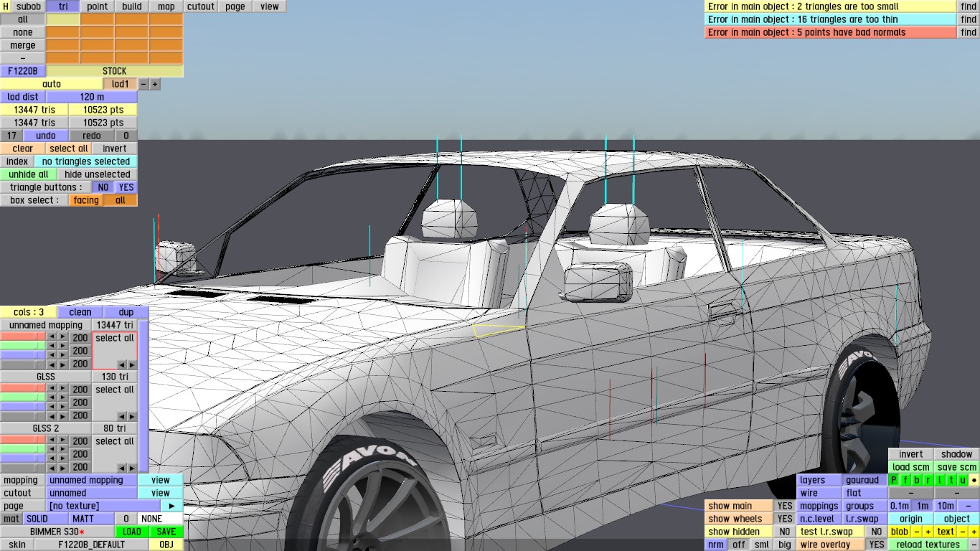The height and width of the screenshot is (551, 980).
Task: Open the subob mode tab
Action: [29, 6]
